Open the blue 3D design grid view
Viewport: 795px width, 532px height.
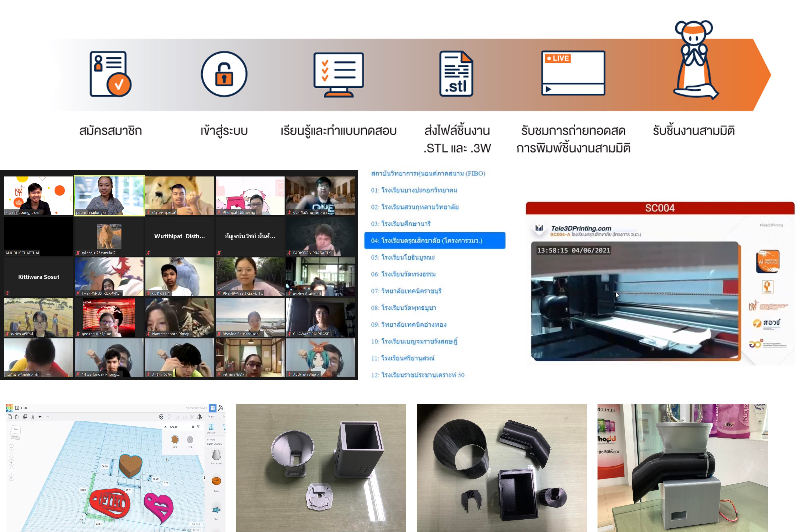click(x=212, y=408)
